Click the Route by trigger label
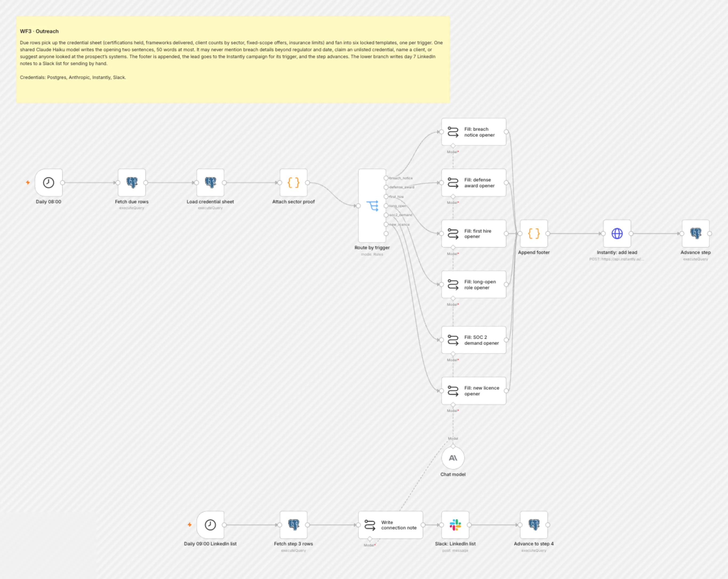The width and height of the screenshot is (728, 579). click(x=372, y=248)
